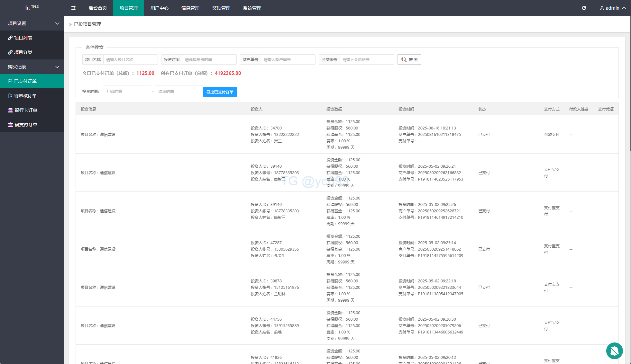Open 项目分类 sidebar item
The width and height of the screenshot is (631, 364).
pyautogui.click(x=23, y=52)
